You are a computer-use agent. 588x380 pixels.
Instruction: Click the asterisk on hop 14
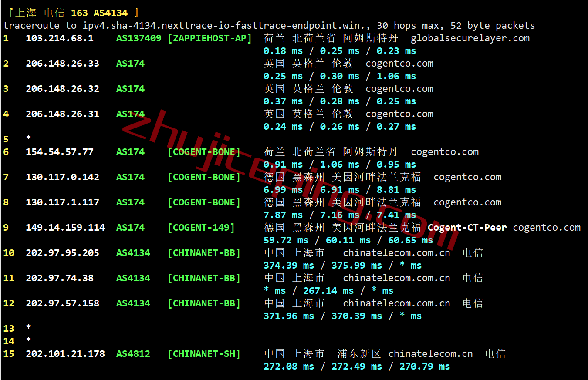coord(28,340)
